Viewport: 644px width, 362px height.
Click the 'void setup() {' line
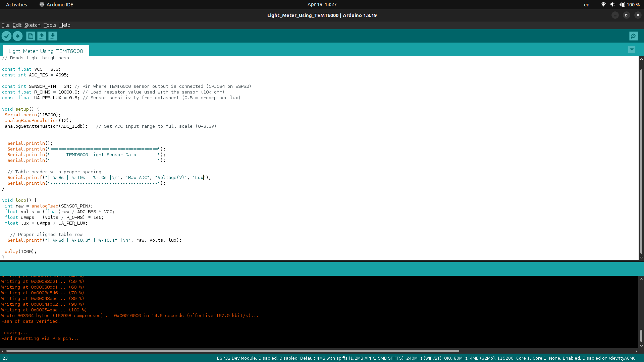click(20, 109)
